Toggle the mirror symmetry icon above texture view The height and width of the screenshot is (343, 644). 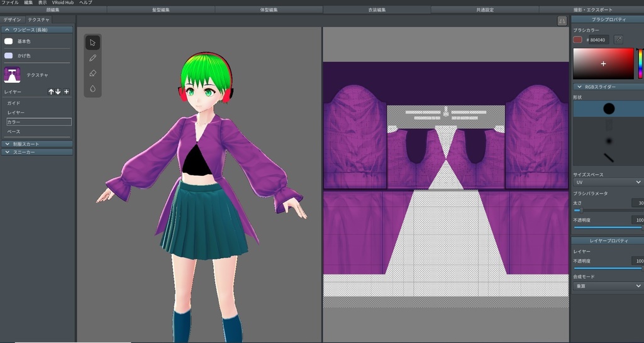click(562, 21)
